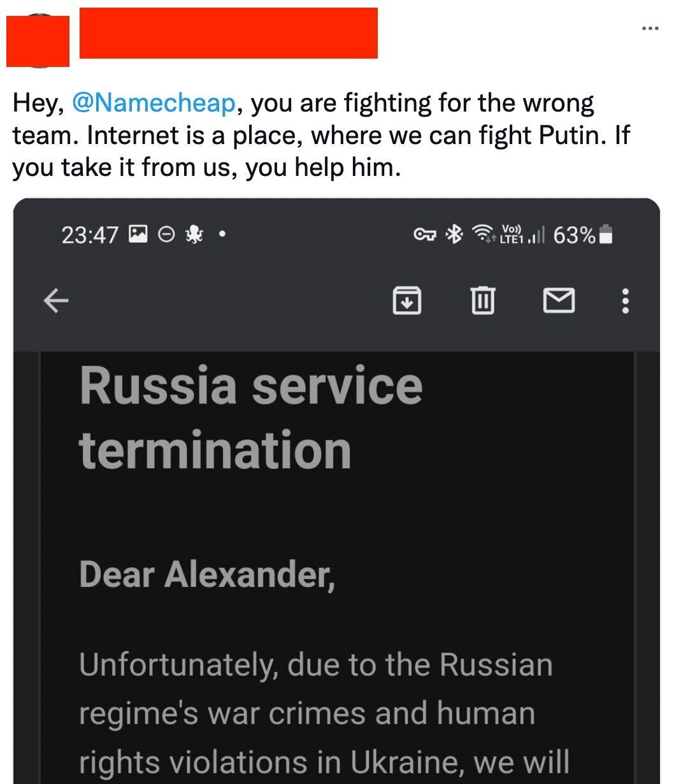Screen dimensions: 674x784
Task: Archive the email with the archive icon
Action: (x=407, y=300)
